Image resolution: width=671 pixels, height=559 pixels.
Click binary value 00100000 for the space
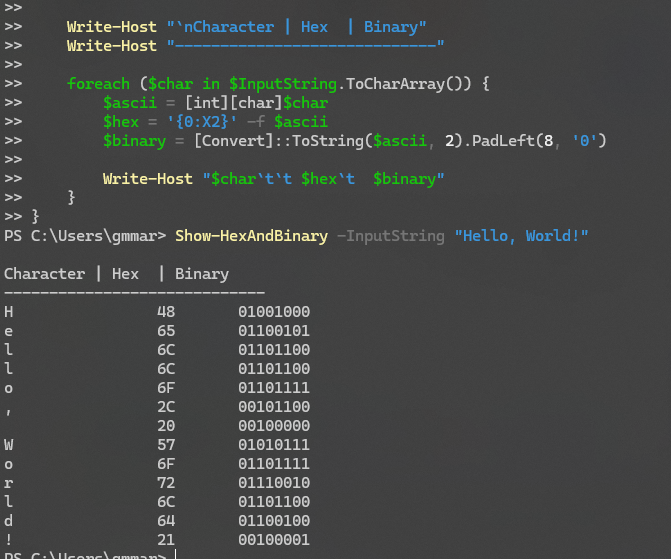point(274,425)
